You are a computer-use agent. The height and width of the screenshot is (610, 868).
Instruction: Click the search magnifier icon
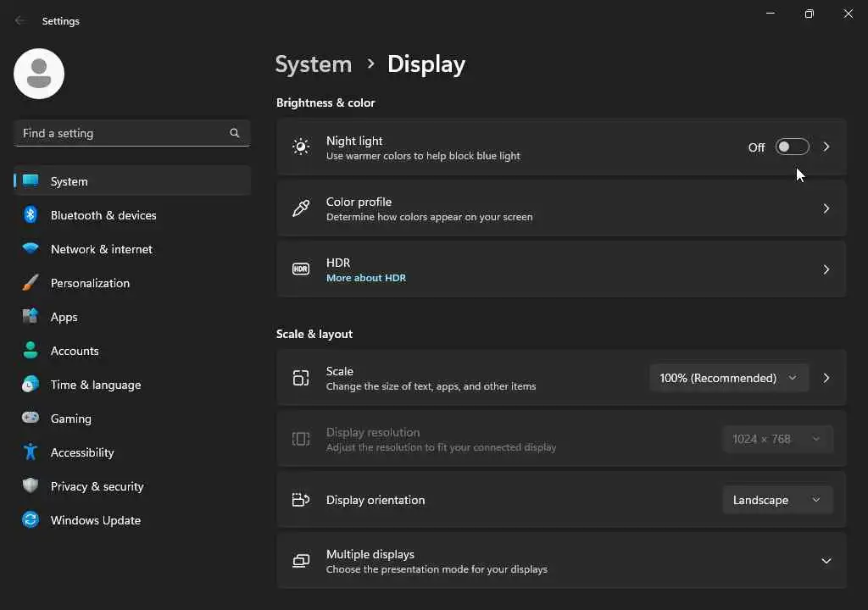tap(235, 133)
